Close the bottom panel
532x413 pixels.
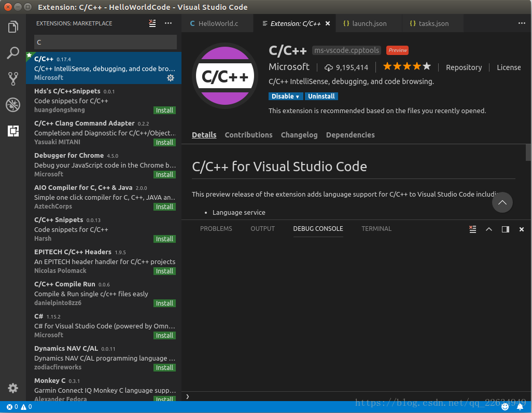(x=522, y=229)
